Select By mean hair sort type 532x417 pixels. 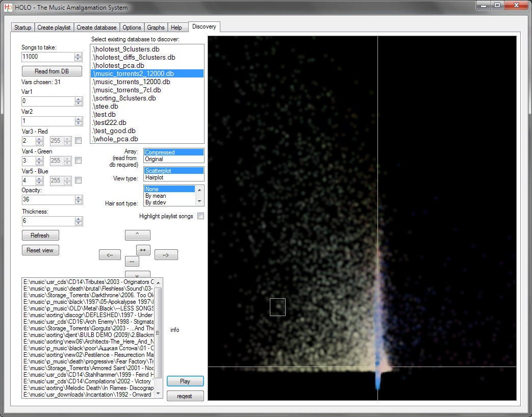click(170, 196)
